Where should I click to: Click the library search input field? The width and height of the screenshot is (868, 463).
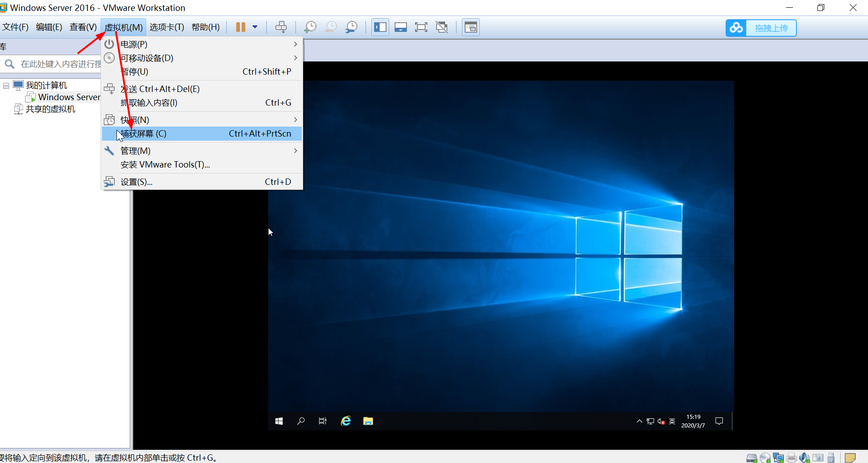(60, 64)
